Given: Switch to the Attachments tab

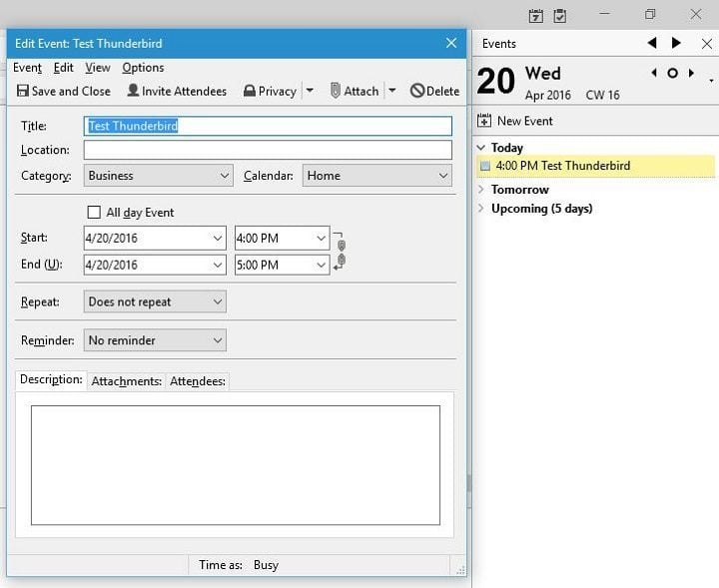Looking at the screenshot, I should (126, 381).
